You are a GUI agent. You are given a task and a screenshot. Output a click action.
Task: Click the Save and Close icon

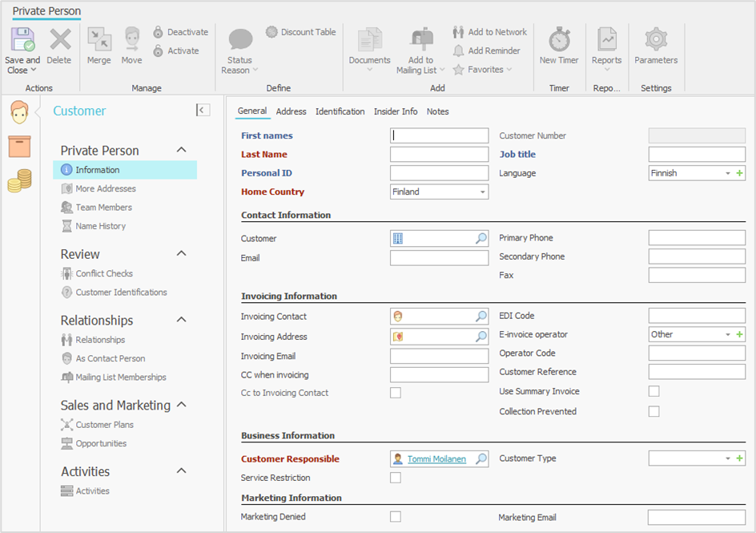22,40
